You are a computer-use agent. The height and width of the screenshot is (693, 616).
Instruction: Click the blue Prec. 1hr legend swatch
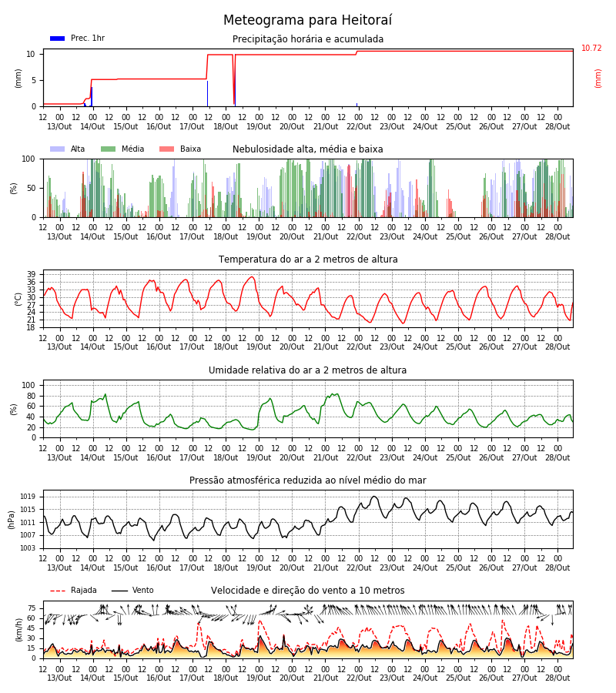click(58, 38)
